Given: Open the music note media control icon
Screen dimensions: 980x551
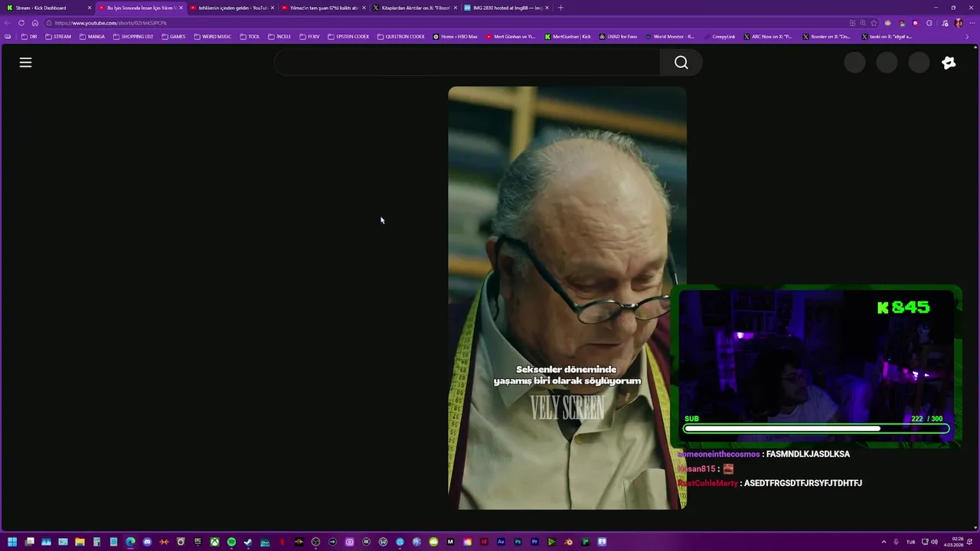Looking at the screenshot, I should click(943, 23).
